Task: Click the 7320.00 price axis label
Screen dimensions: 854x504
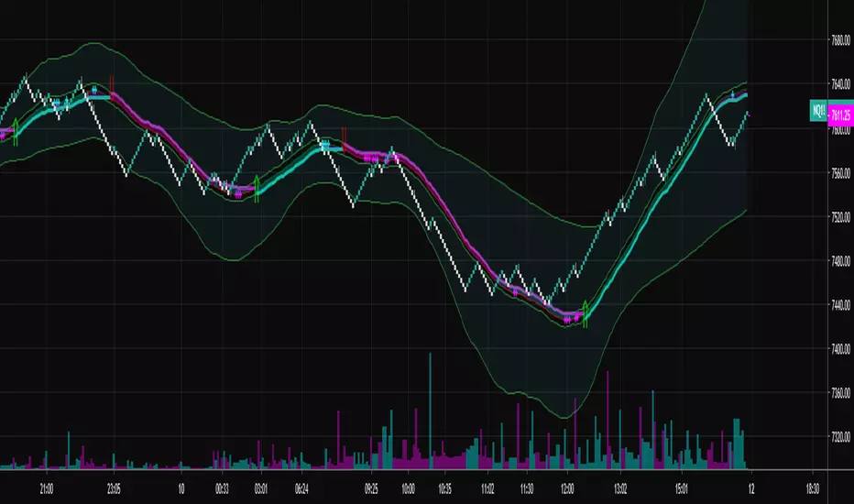Action: 840,436
